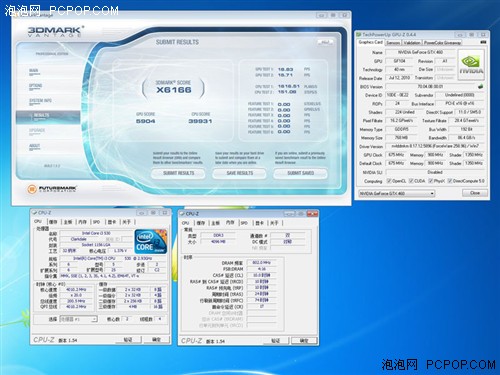Click the Clarkdale code name field
Image resolution: width=500 pixels, height=375 pixels.
[79, 239]
